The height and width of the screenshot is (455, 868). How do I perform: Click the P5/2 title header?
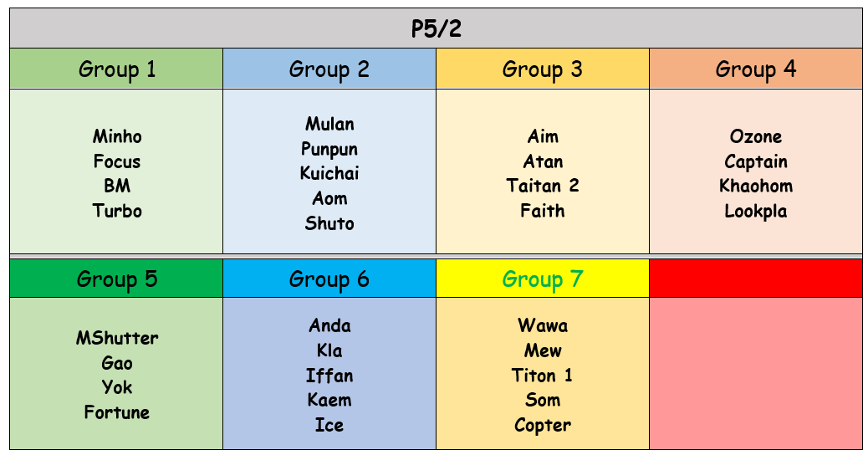pyautogui.click(x=436, y=29)
